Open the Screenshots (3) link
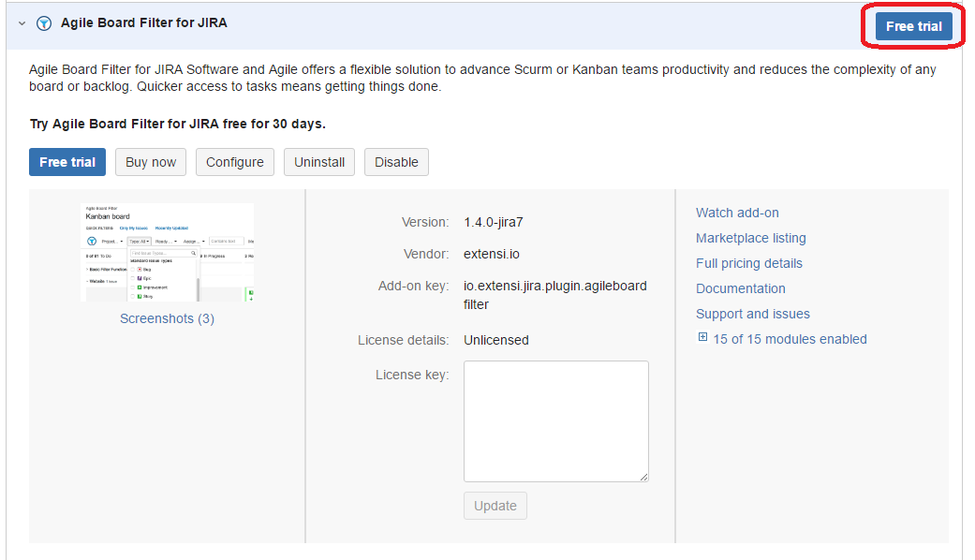This screenshot has height=560, width=975. click(168, 318)
